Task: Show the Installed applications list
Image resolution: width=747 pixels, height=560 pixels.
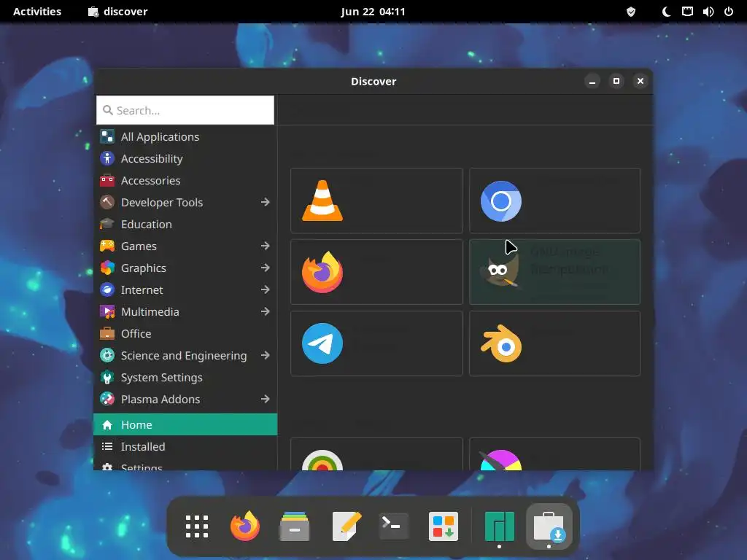Action: click(186, 447)
